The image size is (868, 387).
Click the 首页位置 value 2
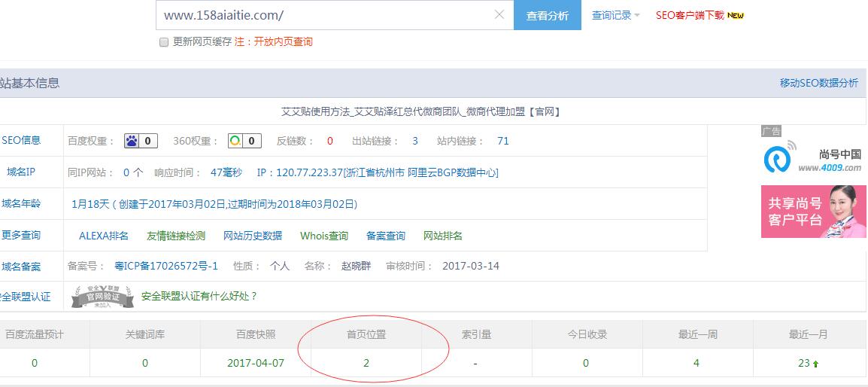[x=366, y=363]
